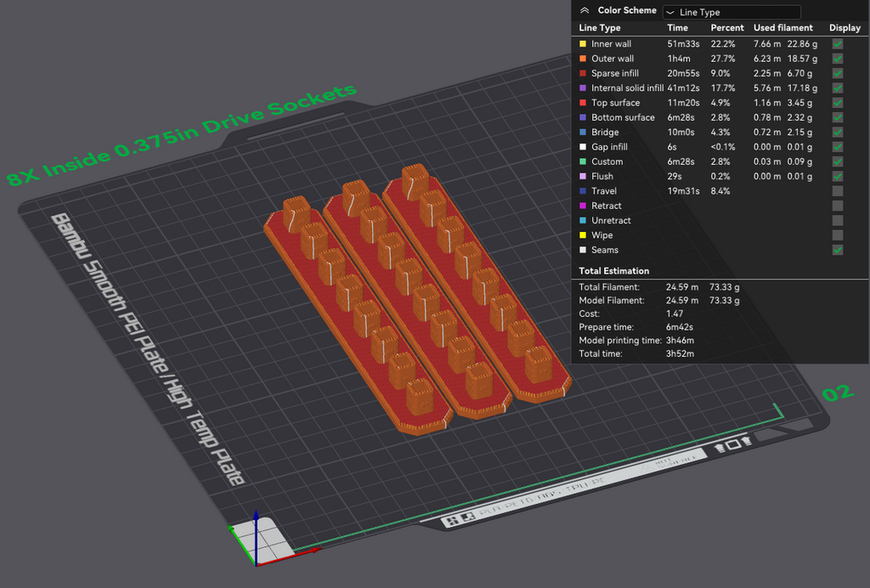Click the Bottom surface color swatch
The height and width of the screenshot is (588, 870).
(583, 117)
